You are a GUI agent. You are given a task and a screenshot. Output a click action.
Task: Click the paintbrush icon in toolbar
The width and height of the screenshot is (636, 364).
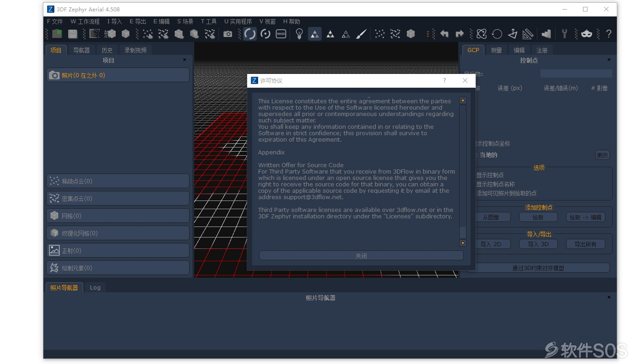361,34
